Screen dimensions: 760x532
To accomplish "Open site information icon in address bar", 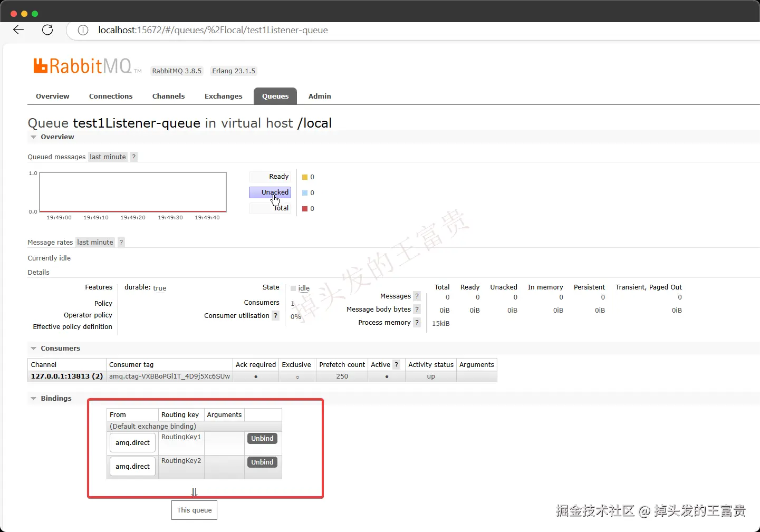I will click(x=83, y=30).
